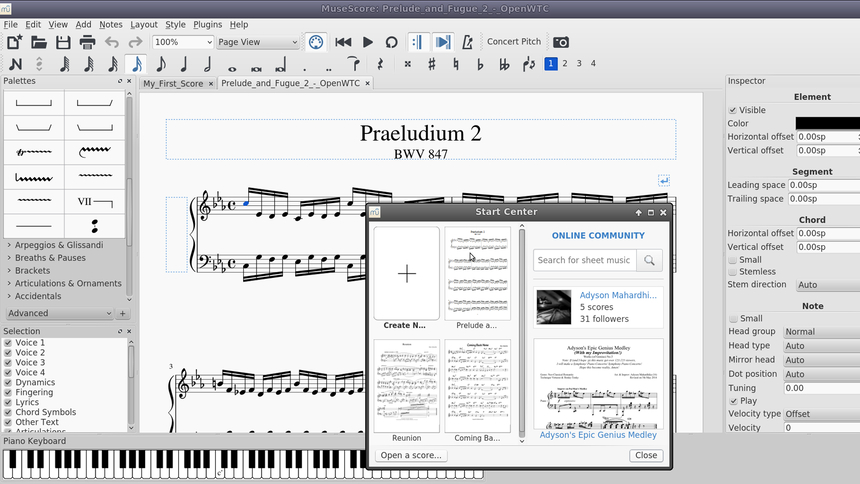Switch to My_First_Score tab

(173, 83)
